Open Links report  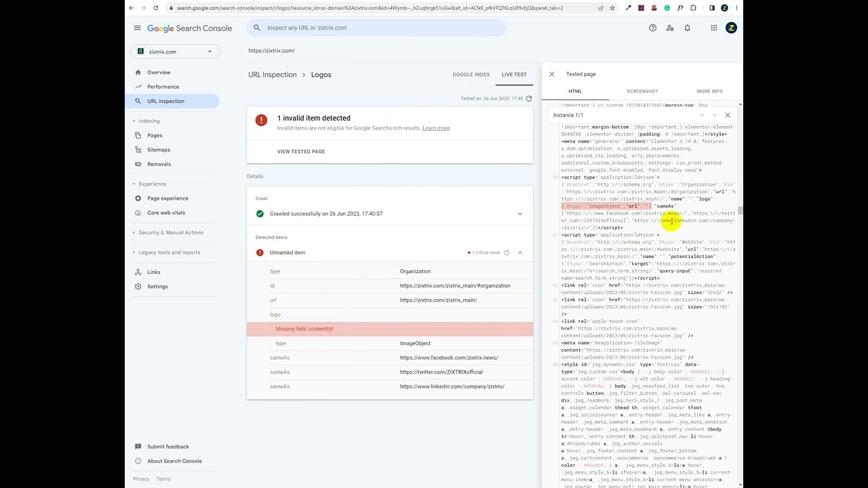pyautogui.click(x=154, y=272)
